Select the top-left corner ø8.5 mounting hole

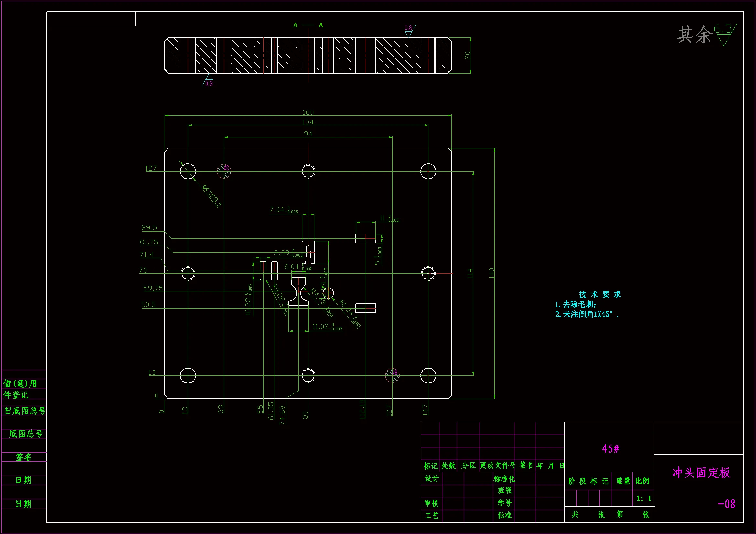coord(188,171)
